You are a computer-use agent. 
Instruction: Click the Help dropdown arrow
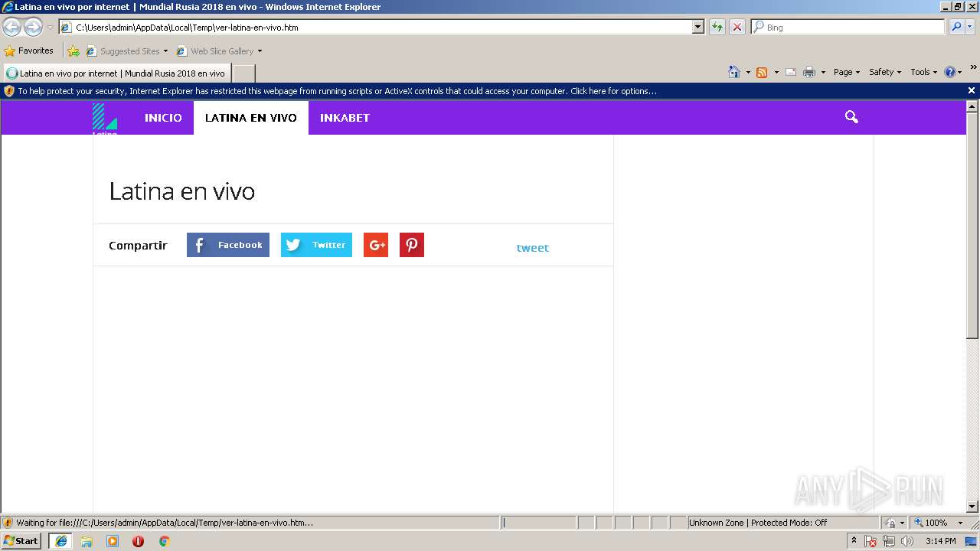pyautogui.click(x=959, y=72)
